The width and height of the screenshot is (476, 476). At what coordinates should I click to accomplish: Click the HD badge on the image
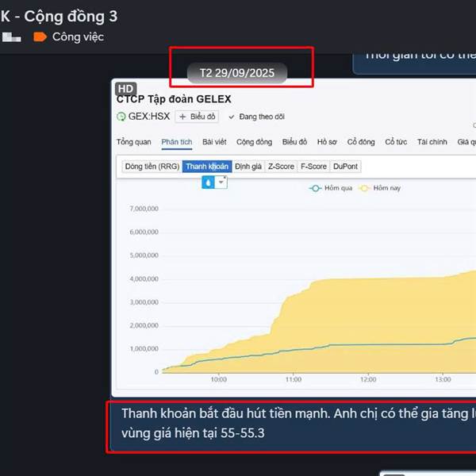click(125, 89)
